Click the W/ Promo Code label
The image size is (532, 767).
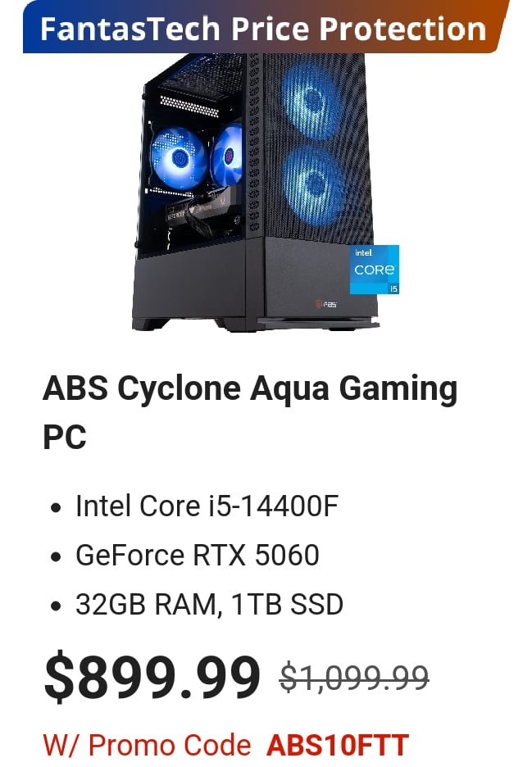(x=147, y=746)
